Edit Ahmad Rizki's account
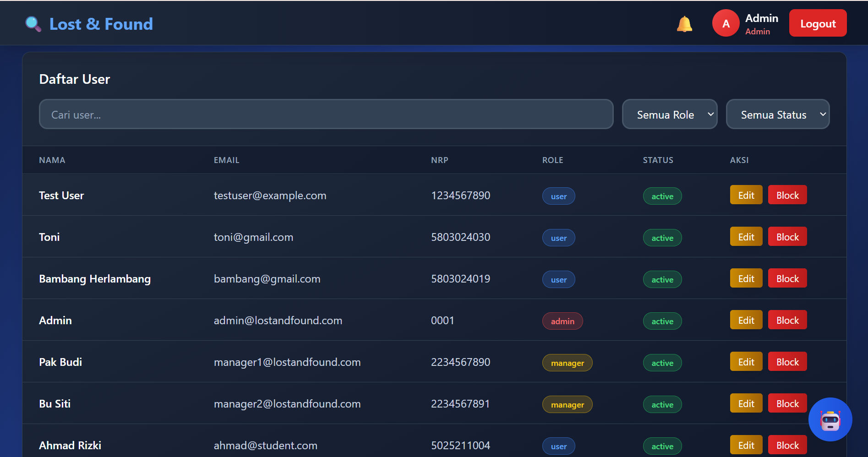 coord(746,446)
